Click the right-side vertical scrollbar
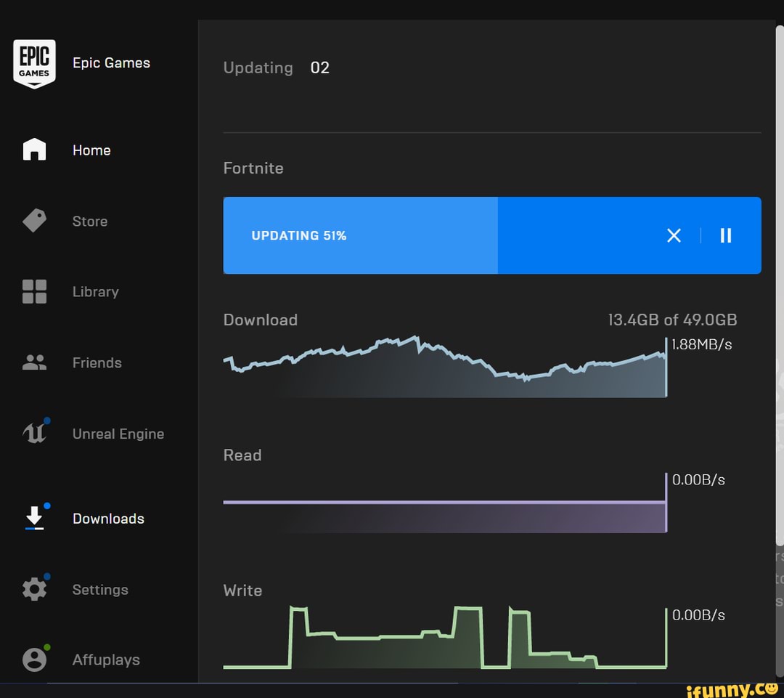 tap(780, 291)
